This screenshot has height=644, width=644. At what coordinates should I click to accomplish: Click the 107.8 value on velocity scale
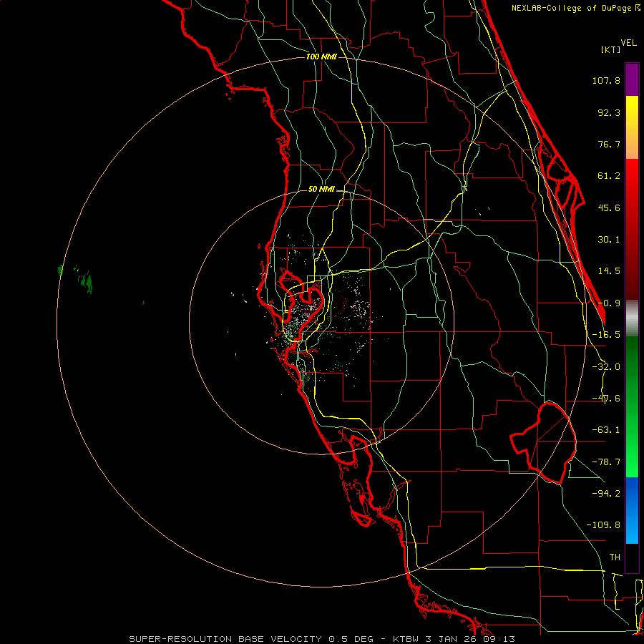606,80
